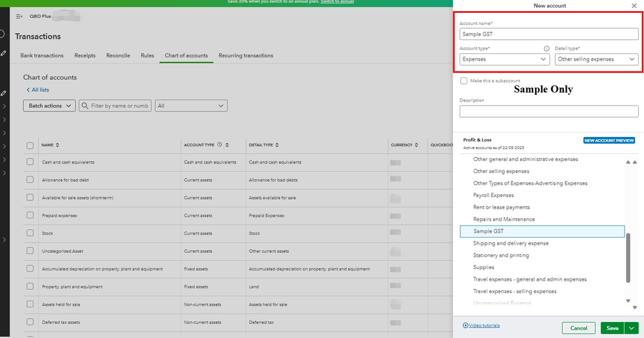Click Assets held for sale account name
This screenshot has height=338, width=644.
pyautogui.click(x=61, y=305)
